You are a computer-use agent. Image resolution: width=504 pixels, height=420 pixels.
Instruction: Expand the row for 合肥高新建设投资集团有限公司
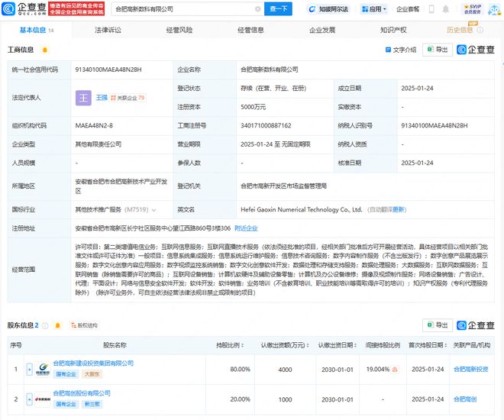coord(29,370)
